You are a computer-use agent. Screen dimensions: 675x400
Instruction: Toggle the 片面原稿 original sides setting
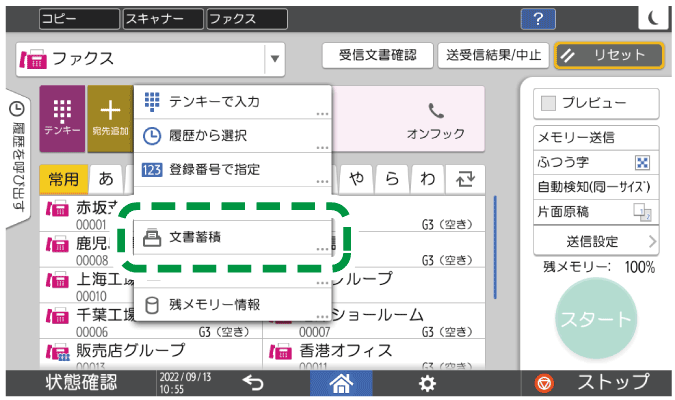coord(596,212)
